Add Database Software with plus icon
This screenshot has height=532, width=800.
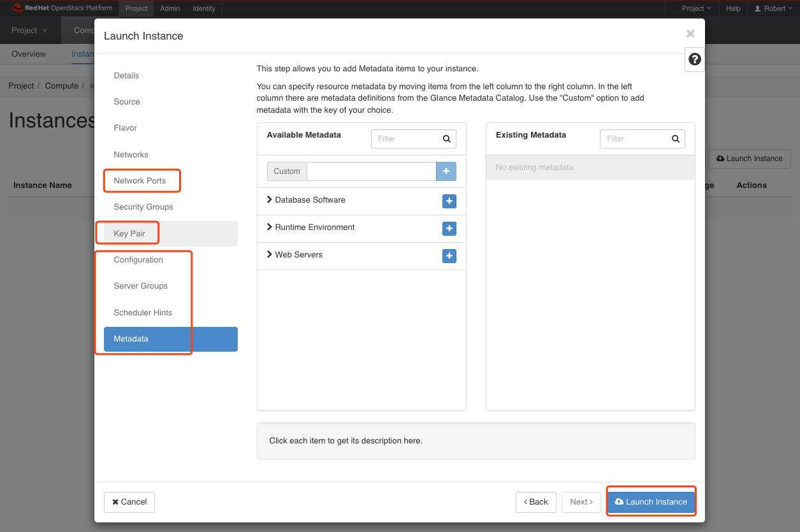coord(449,201)
